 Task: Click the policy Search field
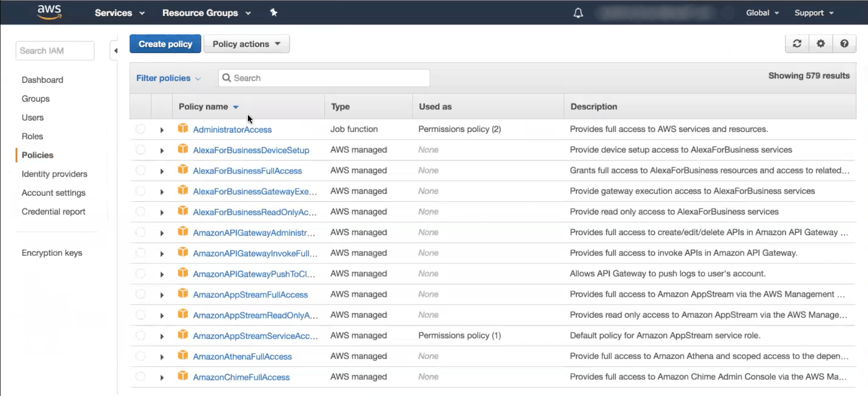[324, 78]
